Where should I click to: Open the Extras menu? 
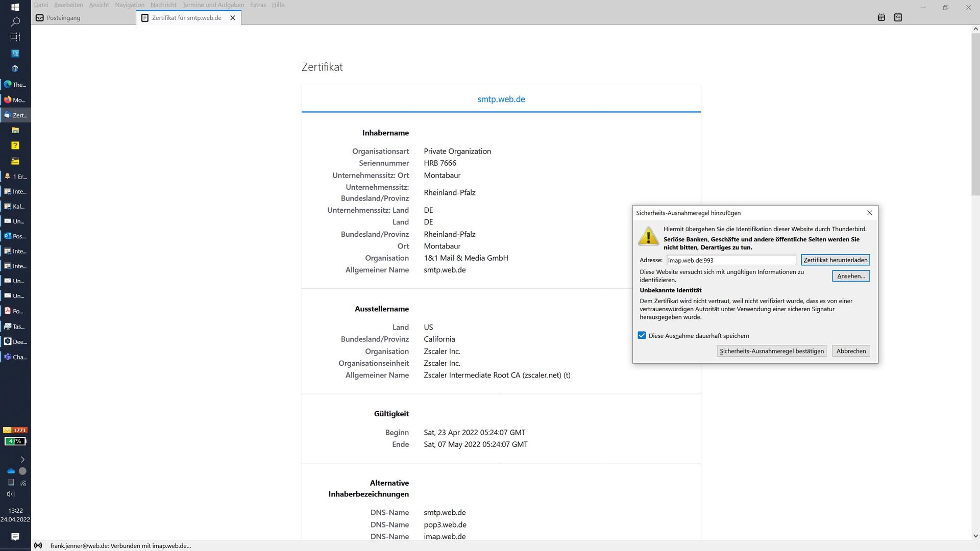[x=258, y=5]
